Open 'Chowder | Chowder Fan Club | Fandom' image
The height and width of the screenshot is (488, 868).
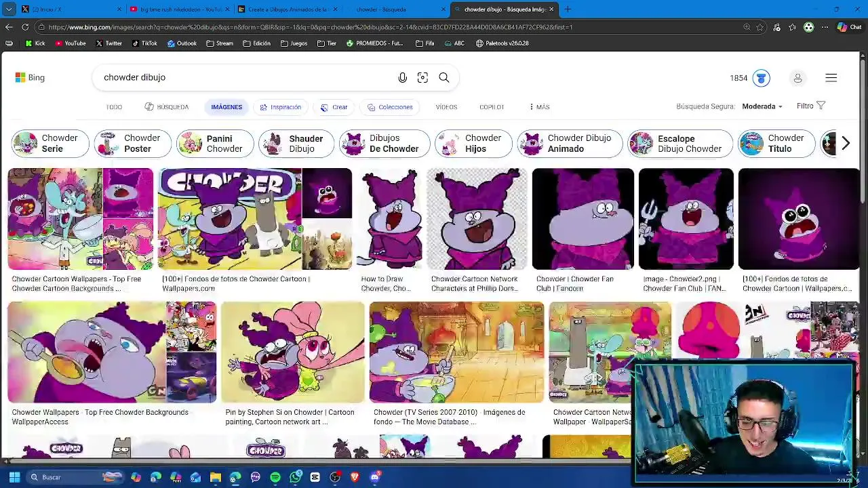(583, 219)
